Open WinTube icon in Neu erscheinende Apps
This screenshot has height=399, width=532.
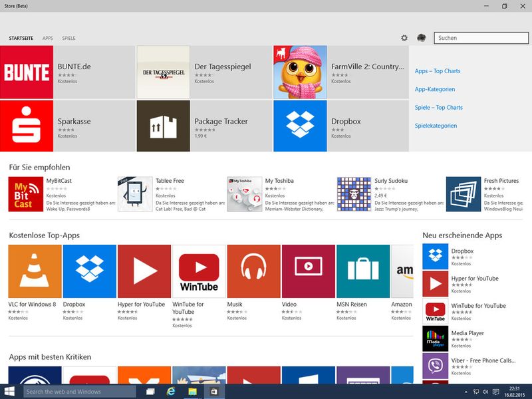[x=436, y=311]
